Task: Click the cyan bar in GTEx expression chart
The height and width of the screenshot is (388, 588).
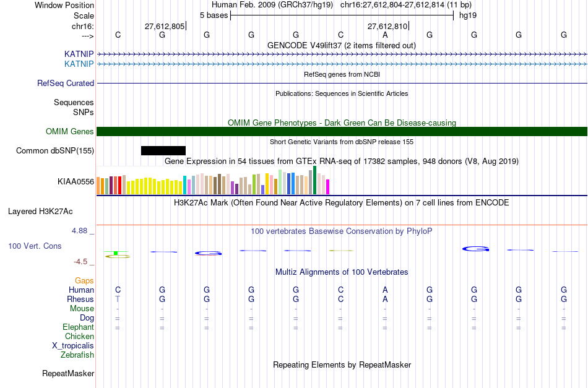Action: 185,185
